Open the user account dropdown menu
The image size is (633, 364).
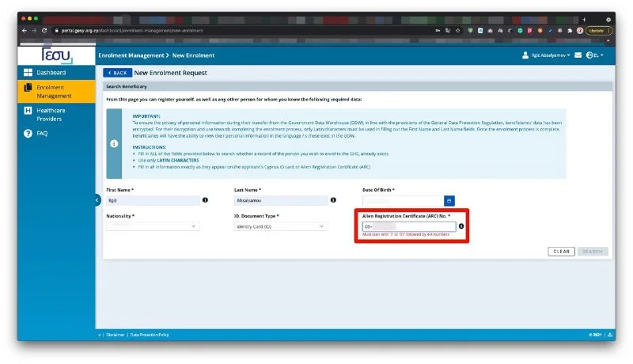pos(546,55)
